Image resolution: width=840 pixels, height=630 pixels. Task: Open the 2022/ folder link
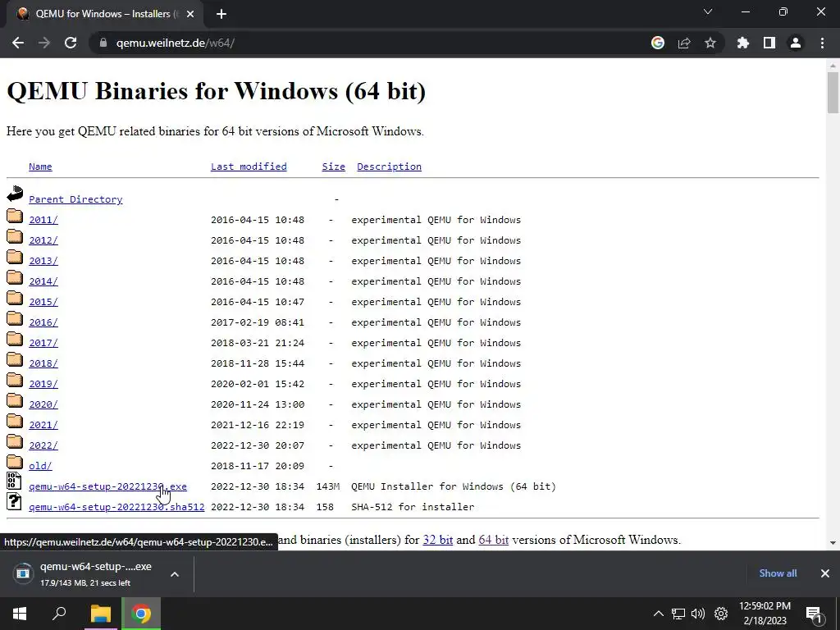43,445
